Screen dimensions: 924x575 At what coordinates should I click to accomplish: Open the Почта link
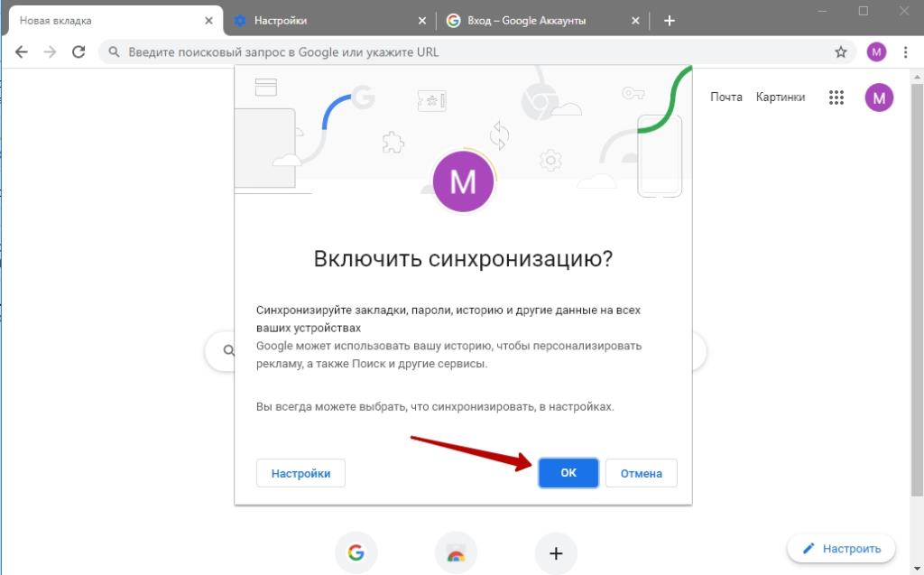pyautogui.click(x=726, y=97)
